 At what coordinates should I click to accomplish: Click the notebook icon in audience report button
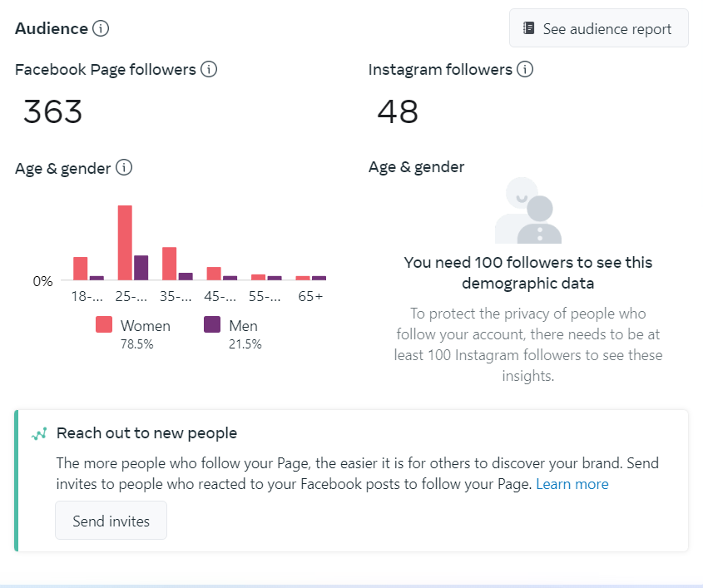(529, 28)
